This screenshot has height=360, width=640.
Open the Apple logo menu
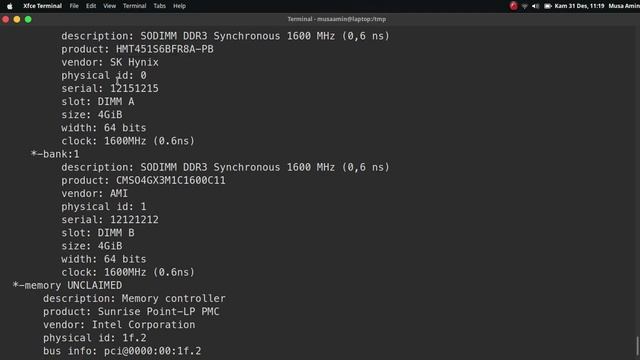point(10,6)
